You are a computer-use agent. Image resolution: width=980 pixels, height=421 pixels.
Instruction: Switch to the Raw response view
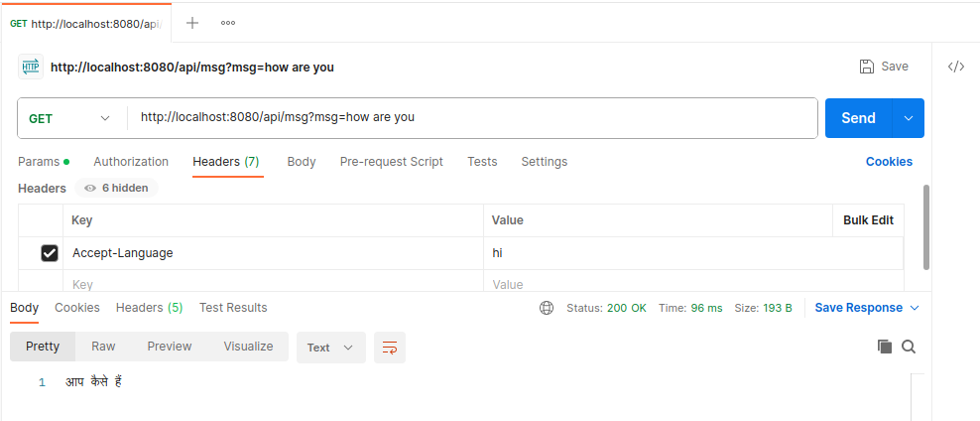tap(103, 347)
